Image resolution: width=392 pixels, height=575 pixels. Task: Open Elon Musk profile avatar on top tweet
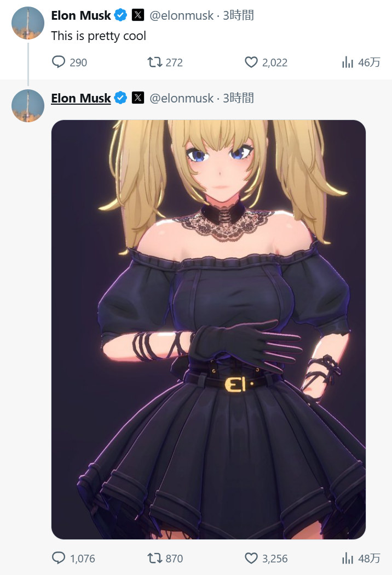28,22
